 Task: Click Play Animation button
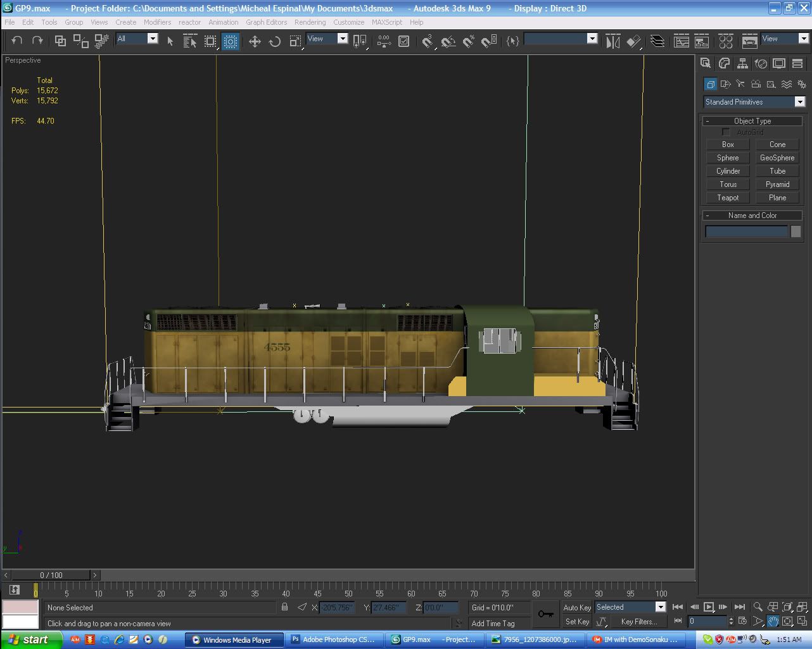pyautogui.click(x=709, y=607)
